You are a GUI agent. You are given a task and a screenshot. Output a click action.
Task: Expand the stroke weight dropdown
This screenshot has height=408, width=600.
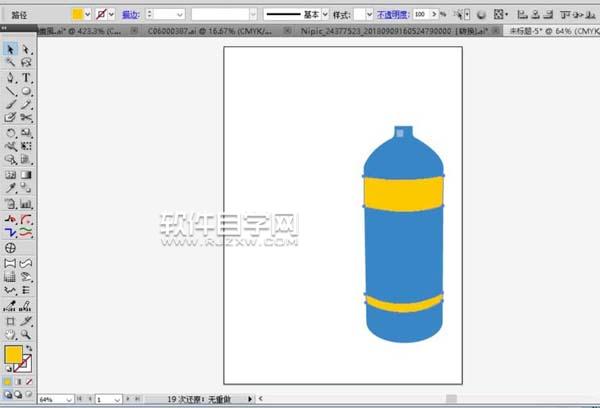179,15
